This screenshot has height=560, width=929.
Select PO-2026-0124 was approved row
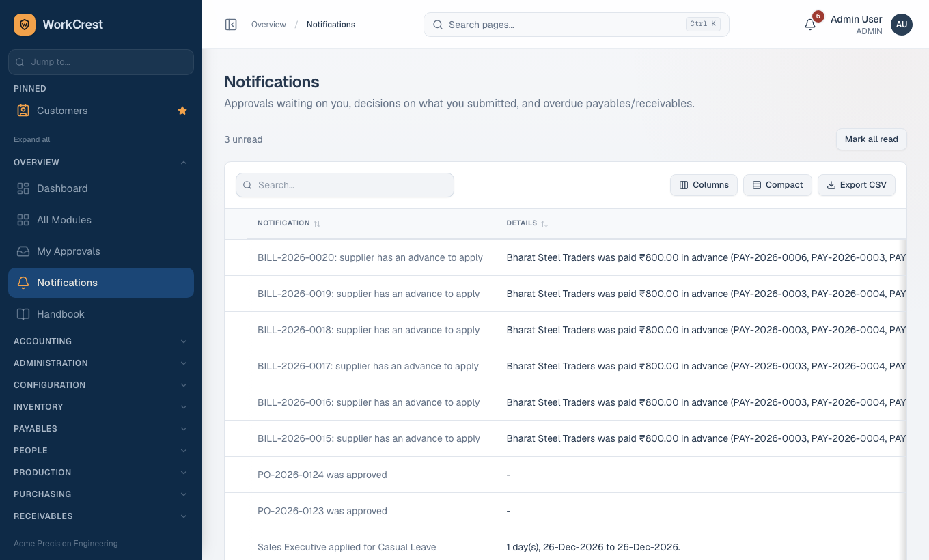coord(566,475)
